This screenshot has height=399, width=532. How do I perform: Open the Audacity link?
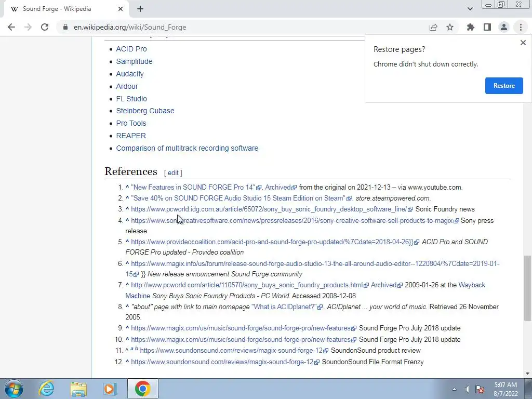[x=129, y=74]
